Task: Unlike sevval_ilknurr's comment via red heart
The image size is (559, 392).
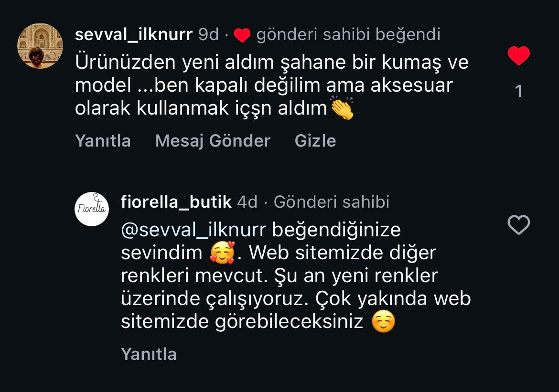Action: pyautogui.click(x=519, y=56)
